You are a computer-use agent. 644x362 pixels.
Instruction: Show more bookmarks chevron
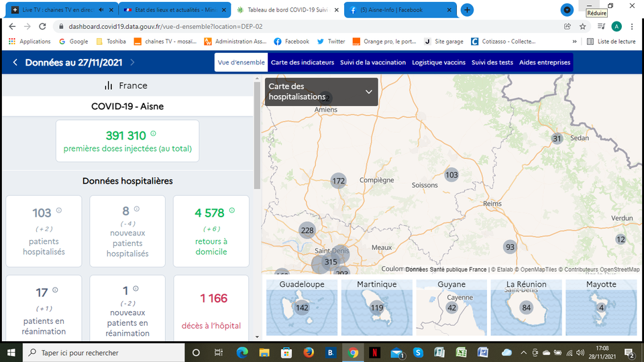(x=575, y=42)
